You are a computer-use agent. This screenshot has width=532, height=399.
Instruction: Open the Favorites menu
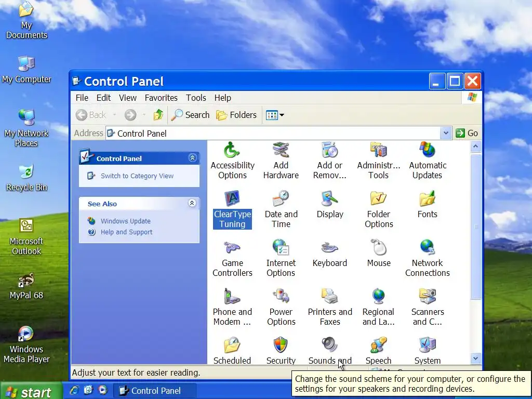coord(161,98)
